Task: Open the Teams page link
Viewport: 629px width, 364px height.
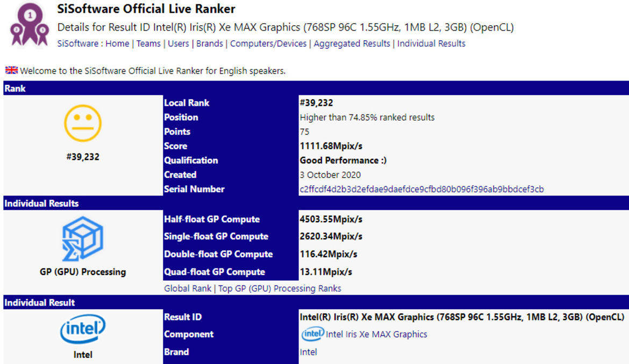Action: point(148,43)
